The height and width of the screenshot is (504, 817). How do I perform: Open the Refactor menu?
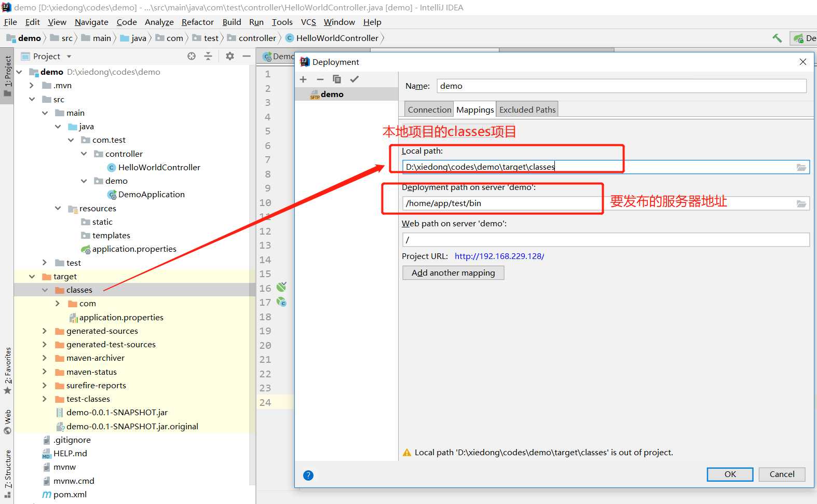coord(198,22)
